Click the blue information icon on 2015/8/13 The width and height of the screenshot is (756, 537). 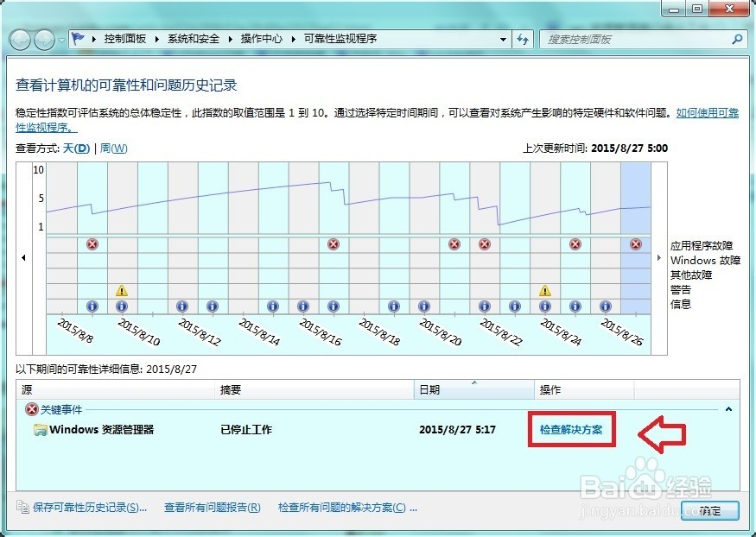[x=213, y=306]
